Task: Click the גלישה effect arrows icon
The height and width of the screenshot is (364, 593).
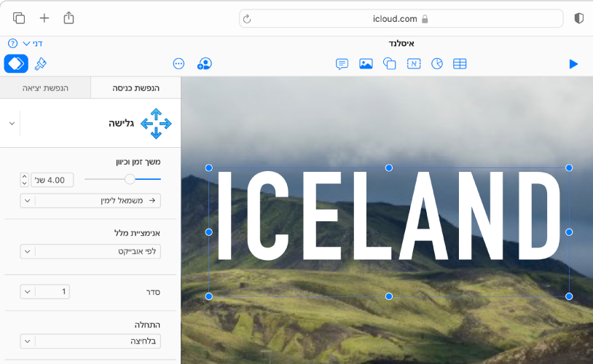Action: point(156,124)
